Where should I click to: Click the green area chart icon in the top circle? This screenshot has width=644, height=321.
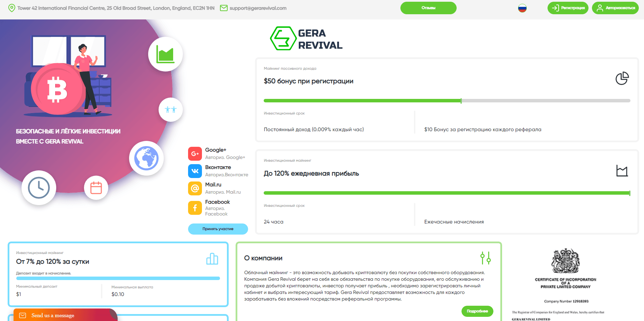[x=166, y=54]
